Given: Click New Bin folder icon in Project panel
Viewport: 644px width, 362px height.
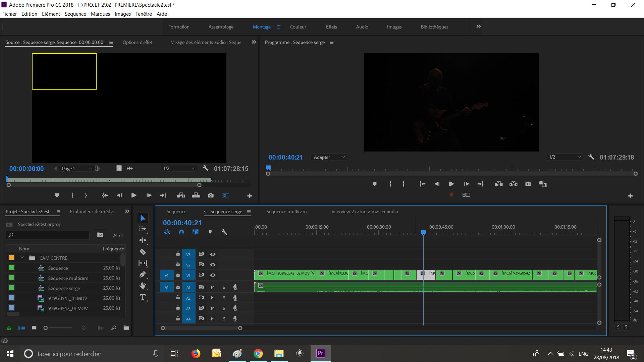Looking at the screenshot, I should pos(126,328).
